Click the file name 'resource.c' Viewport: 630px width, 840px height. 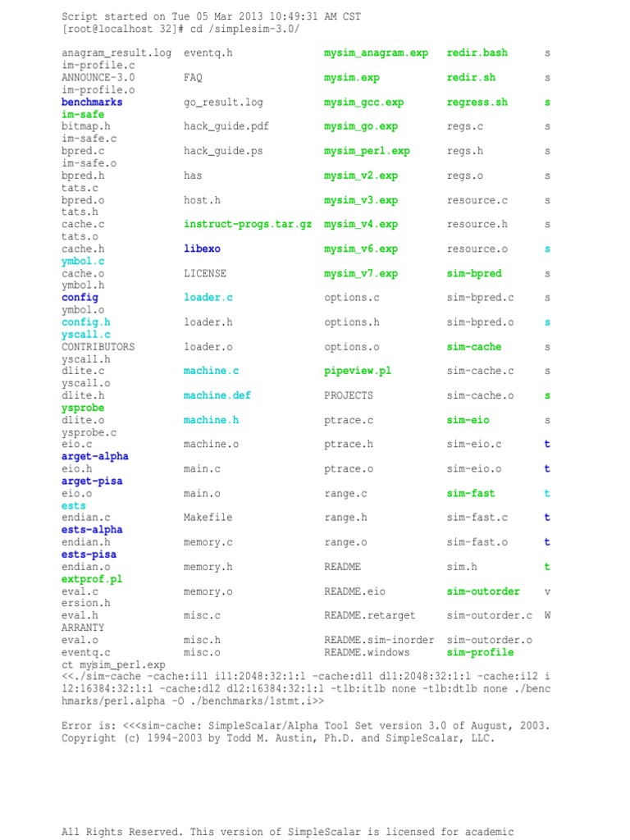tap(477, 200)
